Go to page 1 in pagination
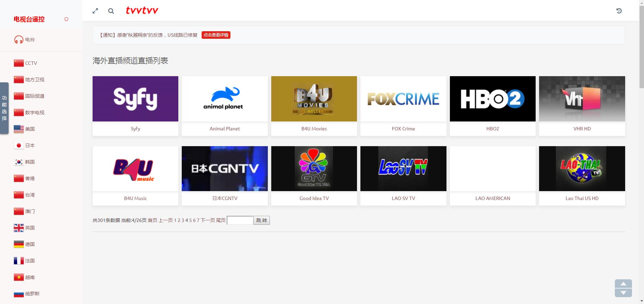The height and width of the screenshot is (304, 644). click(175, 220)
